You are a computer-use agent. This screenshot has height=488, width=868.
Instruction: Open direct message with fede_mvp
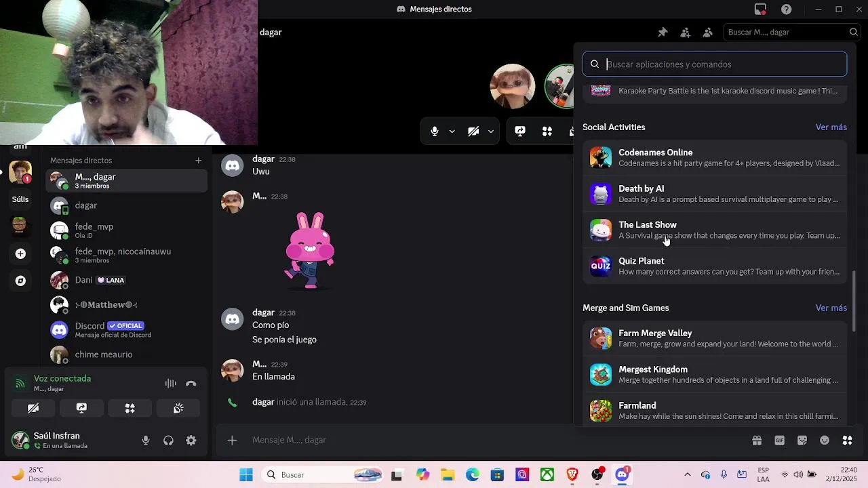(x=126, y=230)
